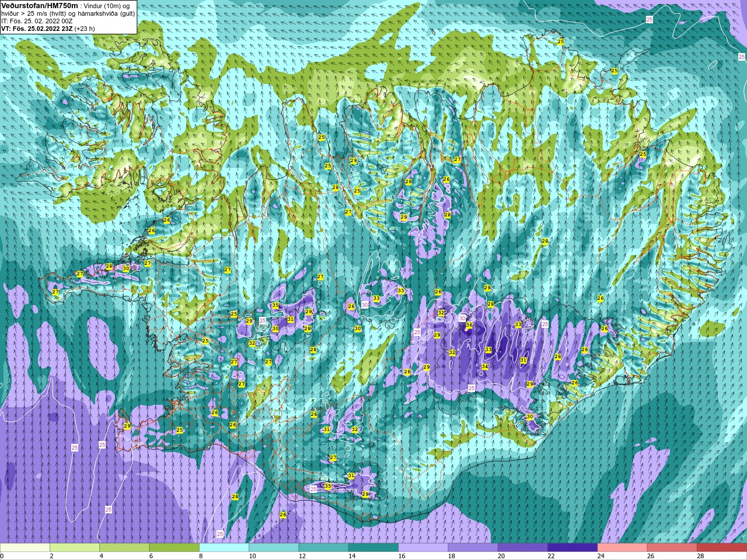747x560 pixels.
Task: Select the 8–10 m/s light cyan legend swatch
Action: click(224, 548)
